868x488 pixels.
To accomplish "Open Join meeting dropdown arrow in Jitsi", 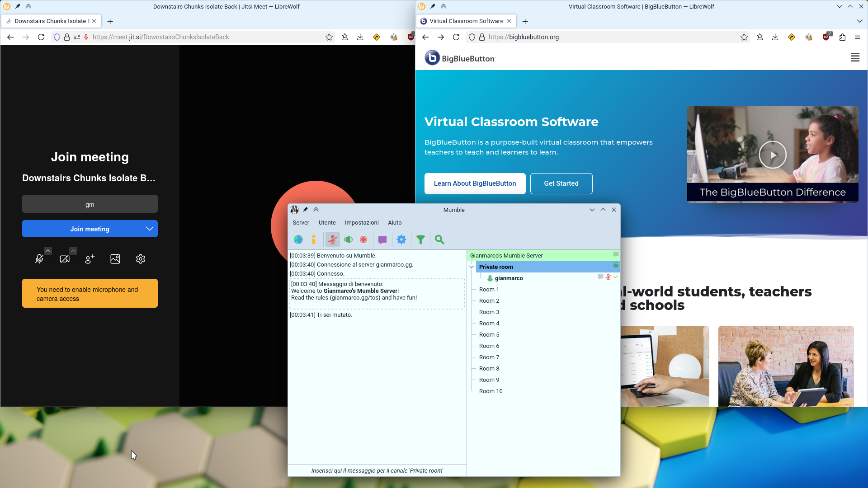I will (150, 229).
